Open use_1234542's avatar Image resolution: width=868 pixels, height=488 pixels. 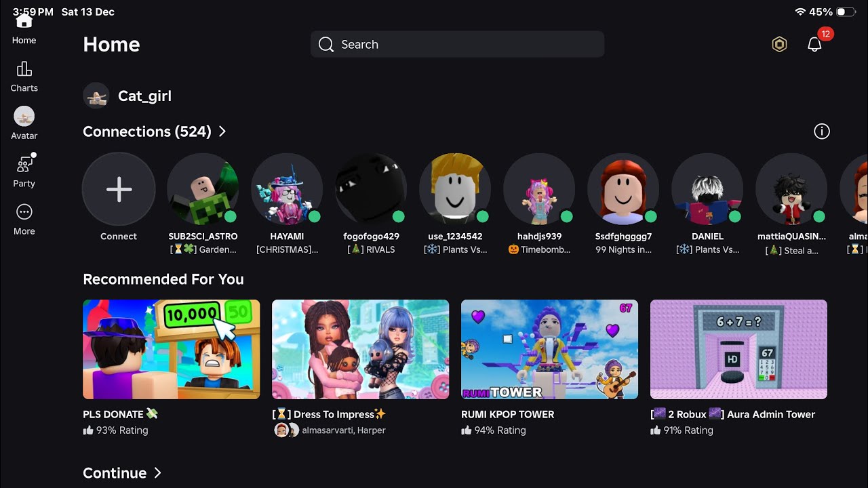[x=455, y=189]
